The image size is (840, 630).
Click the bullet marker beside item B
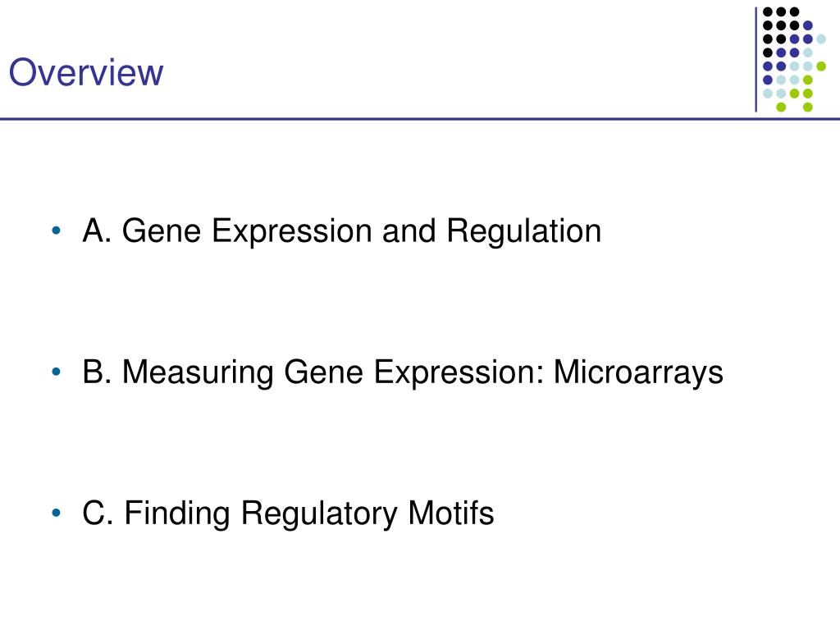[57, 372]
